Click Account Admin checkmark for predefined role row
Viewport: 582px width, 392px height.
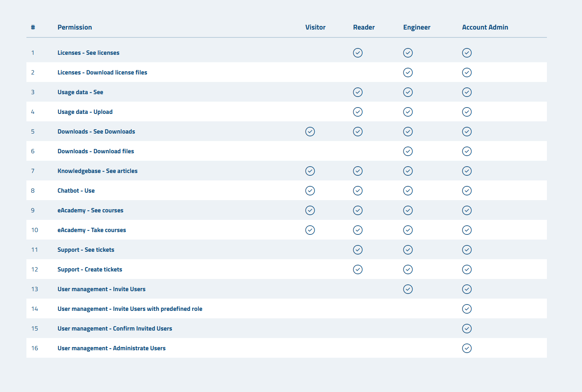point(466,309)
